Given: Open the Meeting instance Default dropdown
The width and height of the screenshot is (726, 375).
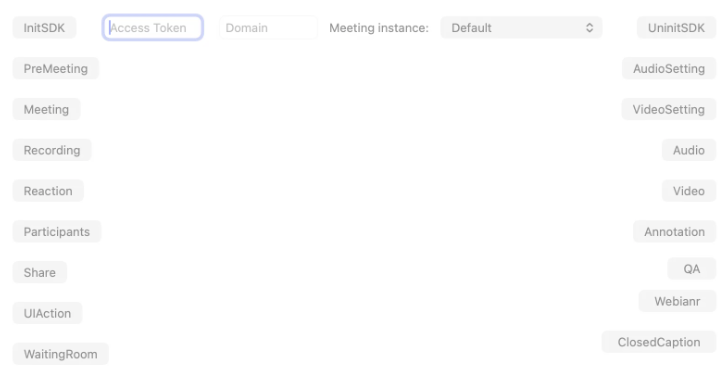Looking at the screenshot, I should 521,28.
